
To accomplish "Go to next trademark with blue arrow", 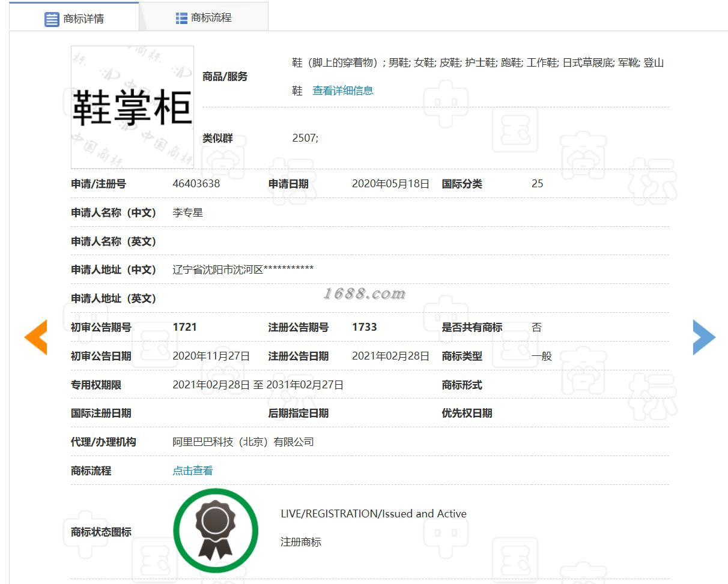I will coord(704,337).
